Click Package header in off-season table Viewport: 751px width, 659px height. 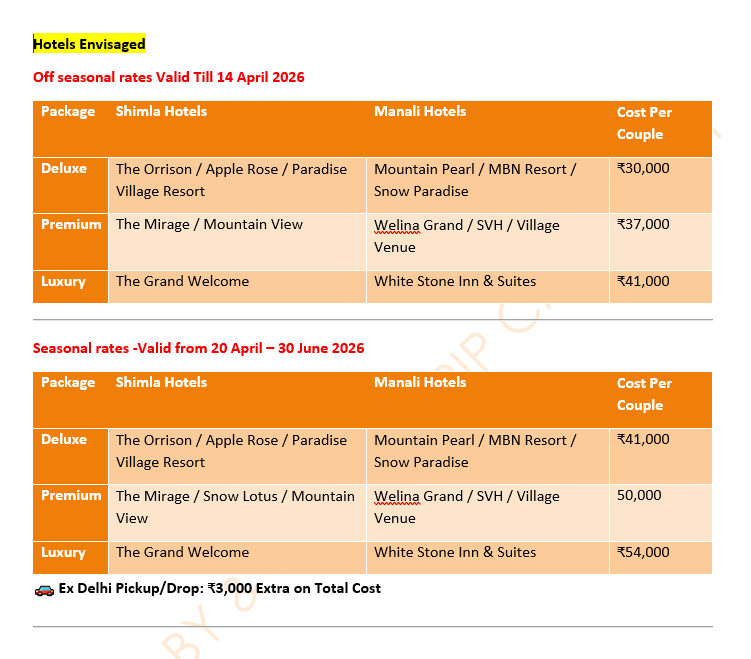(x=68, y=112)
